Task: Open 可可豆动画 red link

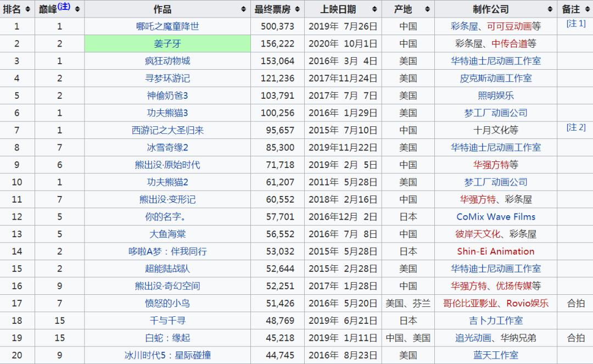Action: 510,26
